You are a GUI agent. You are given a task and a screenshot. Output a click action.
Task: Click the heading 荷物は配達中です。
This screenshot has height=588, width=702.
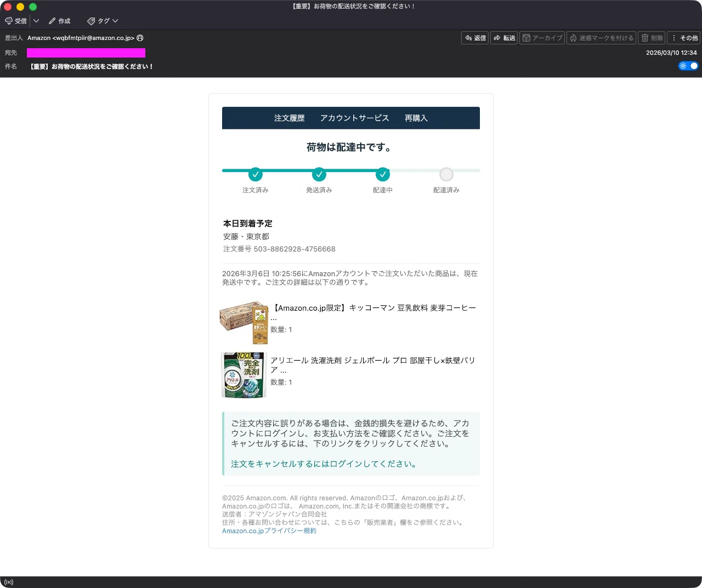pyautogui.click(x=350, y=147)
